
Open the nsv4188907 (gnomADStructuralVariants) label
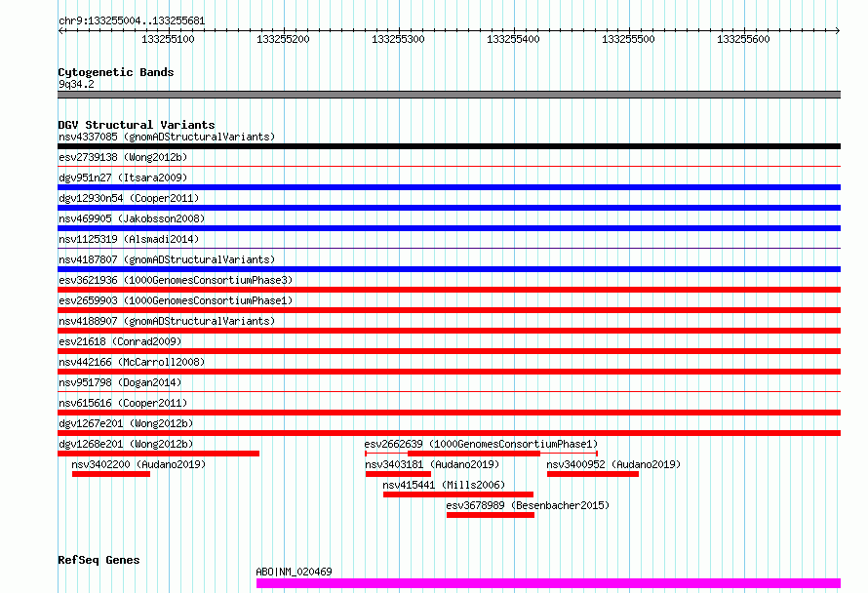[167, 321]
